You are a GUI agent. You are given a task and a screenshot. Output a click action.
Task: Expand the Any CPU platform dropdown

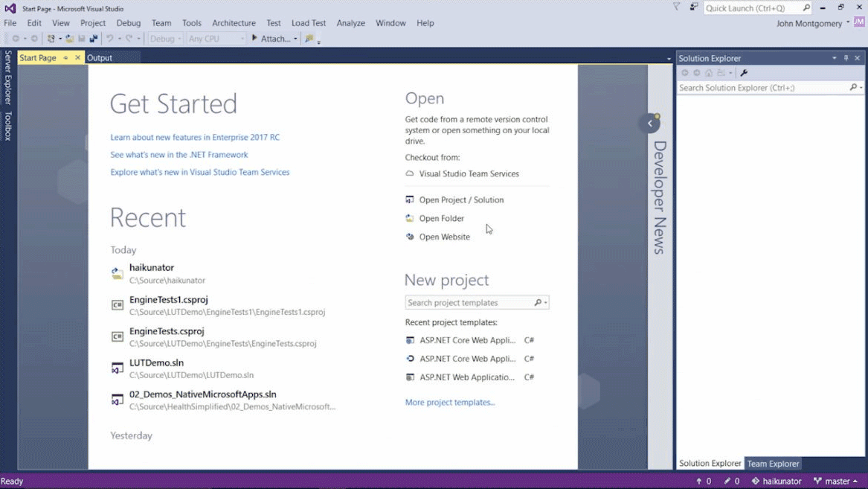click(x=216, y=39)
